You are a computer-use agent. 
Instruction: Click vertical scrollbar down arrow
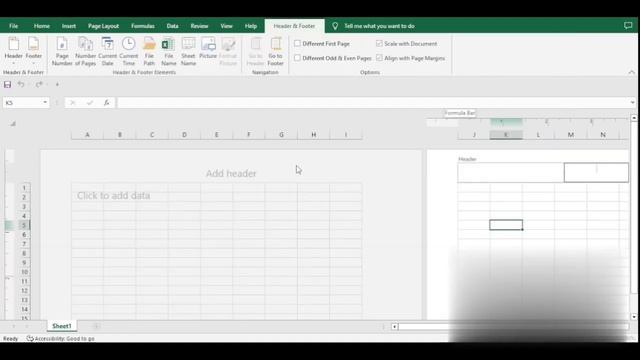coord(633,316)
